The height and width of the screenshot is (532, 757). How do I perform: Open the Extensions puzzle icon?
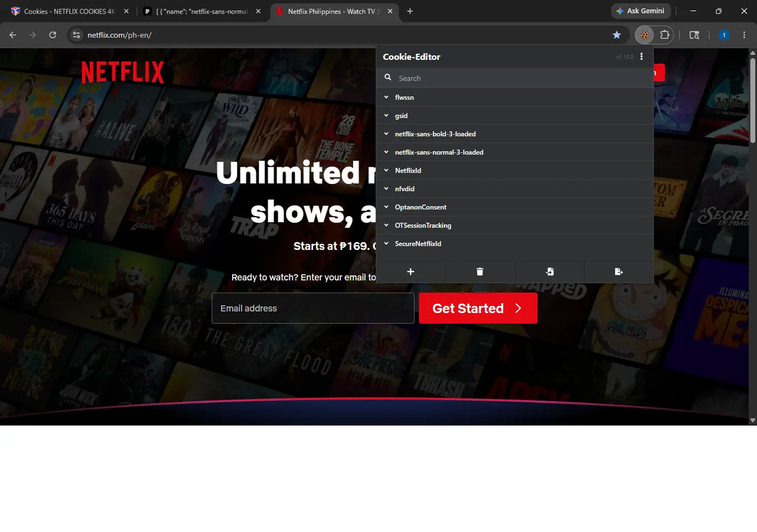tap(664, 35)
